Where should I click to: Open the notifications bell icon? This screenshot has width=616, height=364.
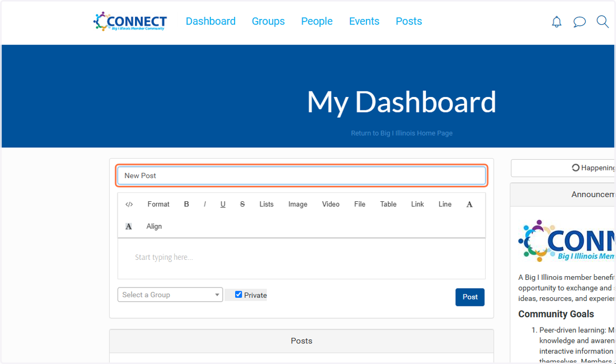coord(556,22)
